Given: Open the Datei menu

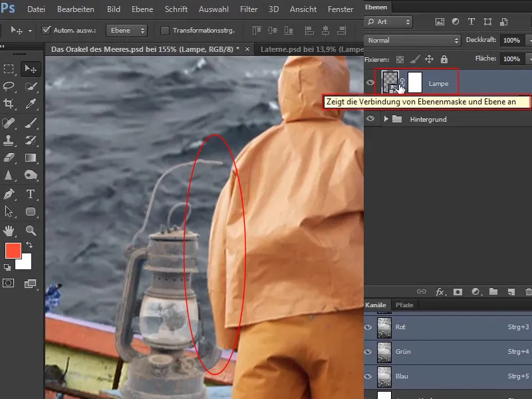Looking at the screenshot, I should click(x=36, y=9).
